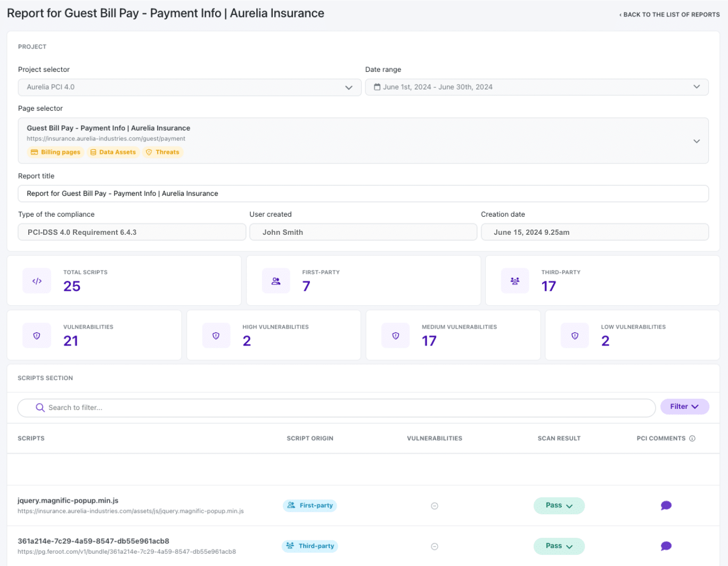Click the Billing pages tag
The height and width of the screenshot is (566, 728).
[55, 152]
